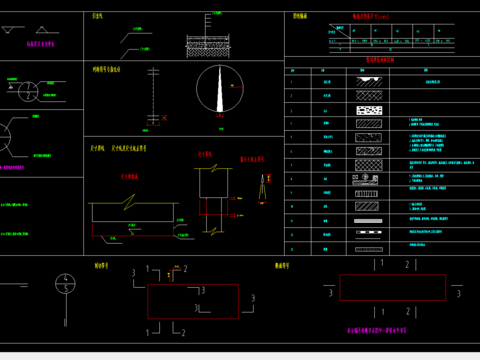480x360 pixels.
Task: Click the diagonal-hatch pattern in first legend row
Action: click(x=369, y=82)
